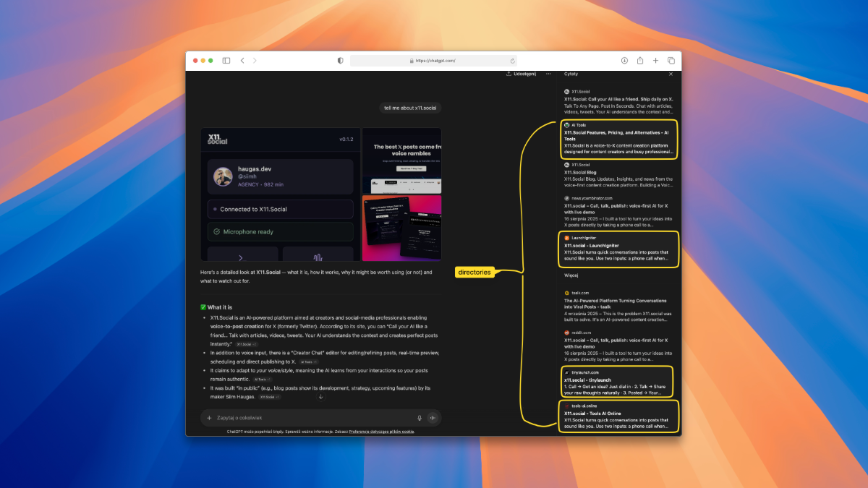Click the scroll-to-bottom arrow button
Screen dimensions: 868x488
[320, 397]
